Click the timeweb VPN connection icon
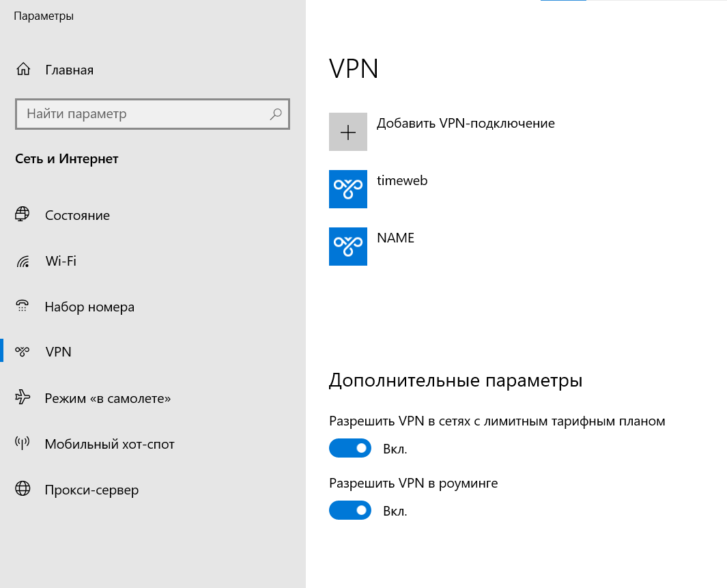Image resolution: width=727 pixels, height=588 pixels. point(348,189)
